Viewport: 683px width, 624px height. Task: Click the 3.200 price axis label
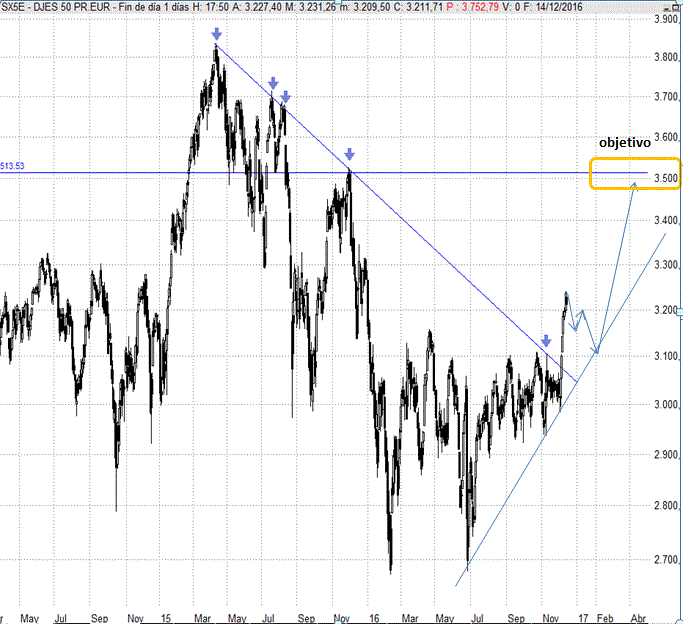tap(666, 310)
